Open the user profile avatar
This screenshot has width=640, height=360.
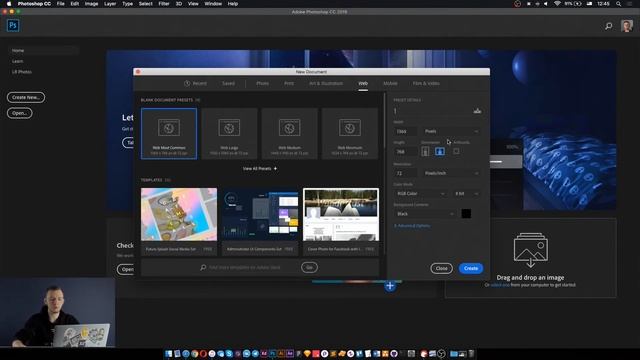click(627, 26)
